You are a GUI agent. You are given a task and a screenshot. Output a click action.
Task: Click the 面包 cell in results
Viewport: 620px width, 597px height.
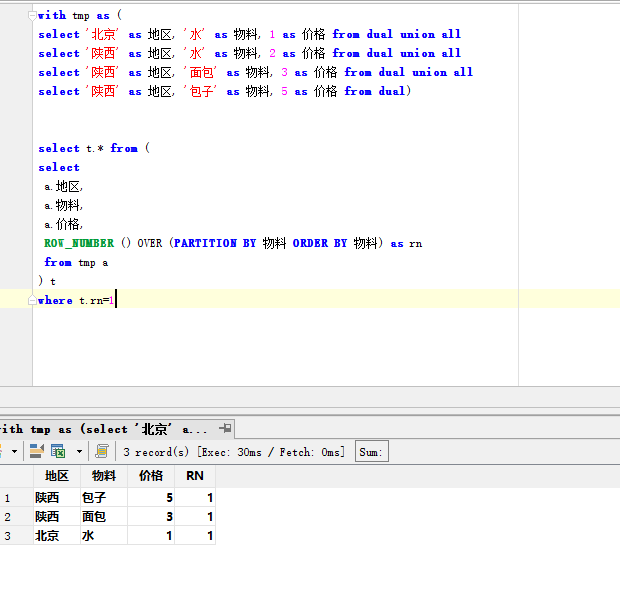tap(104, 516)
